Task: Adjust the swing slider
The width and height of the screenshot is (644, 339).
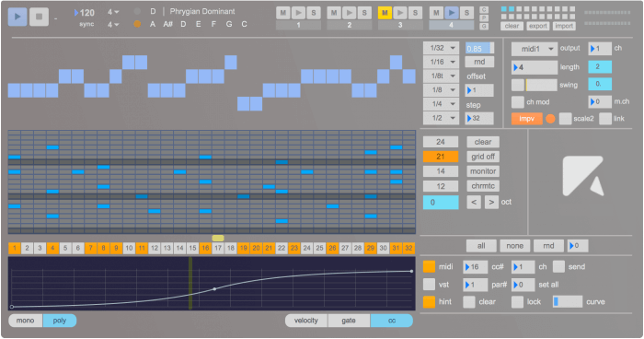Action: (541, 85)
